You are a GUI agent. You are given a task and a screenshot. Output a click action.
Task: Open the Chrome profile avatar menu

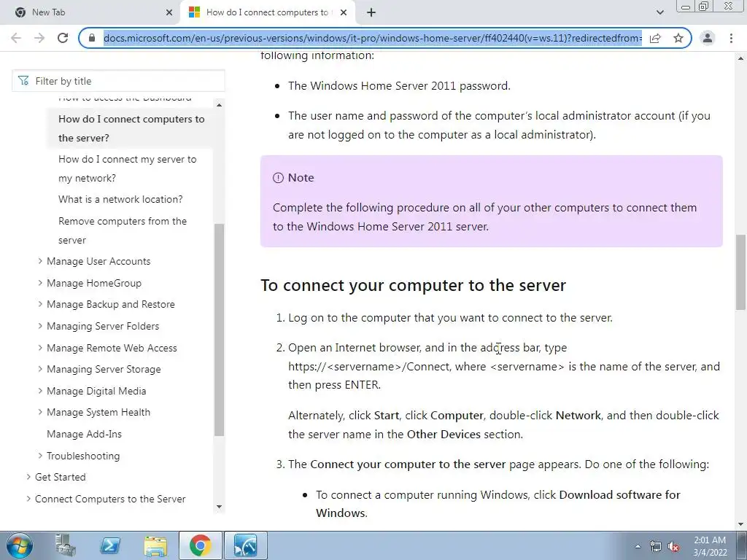(x=708, y=38)
